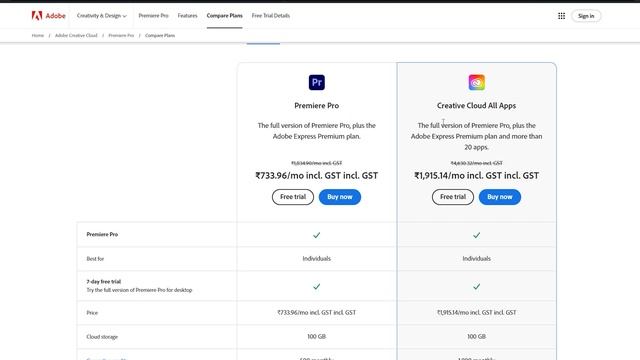Click the Sign in button
Image resolution: width=640 pixels, height=360 pixels.
click(586, 16)
